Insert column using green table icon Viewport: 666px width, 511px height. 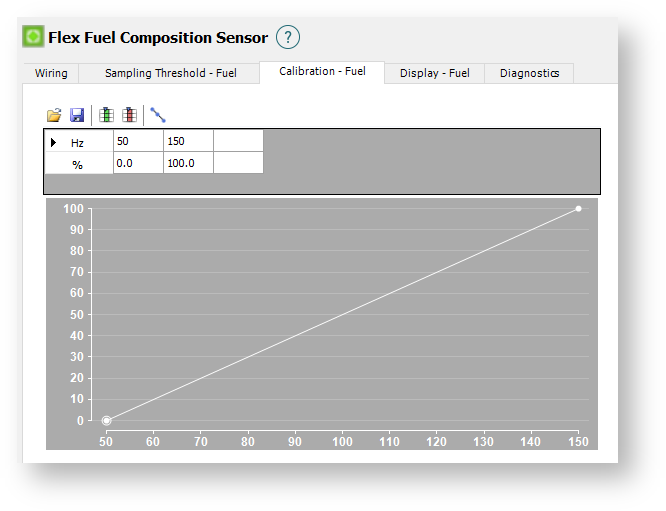click(x=106, y=115)
